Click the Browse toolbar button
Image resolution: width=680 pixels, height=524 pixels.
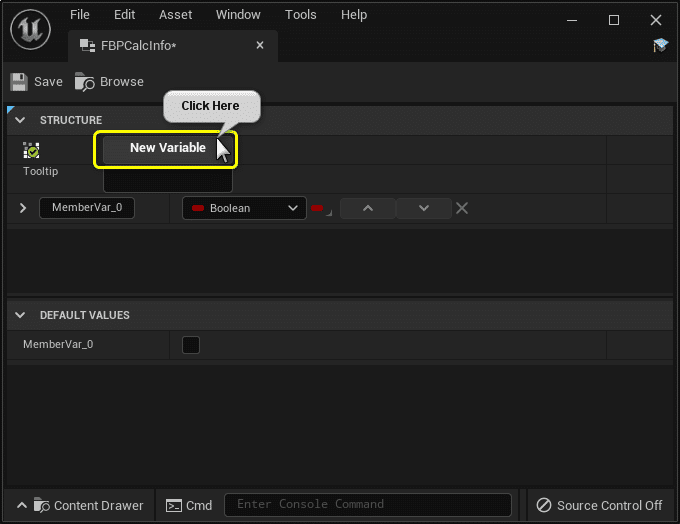pos(109,82)
